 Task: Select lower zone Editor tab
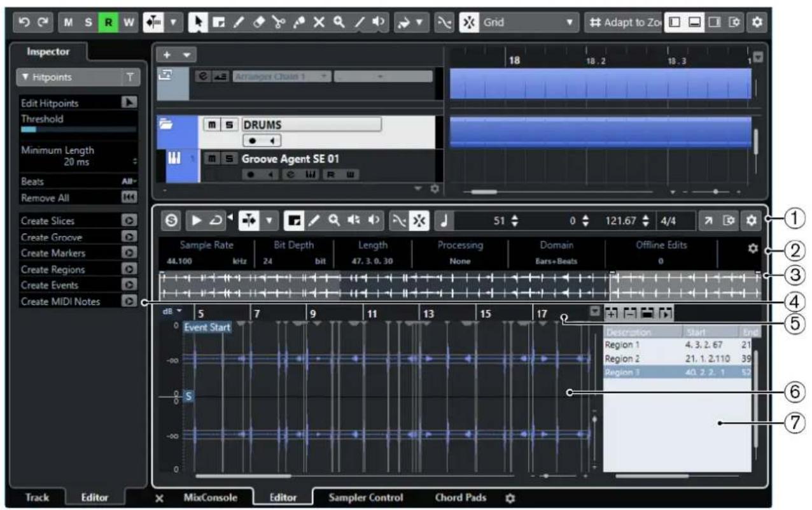click(x=283, y=498)
